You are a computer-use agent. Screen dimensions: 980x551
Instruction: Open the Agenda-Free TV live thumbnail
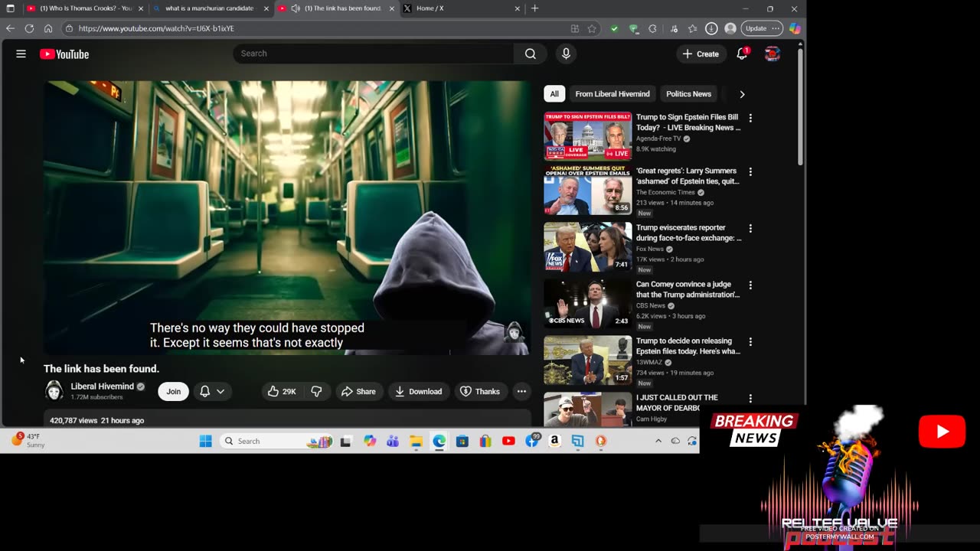click(588, 137)
